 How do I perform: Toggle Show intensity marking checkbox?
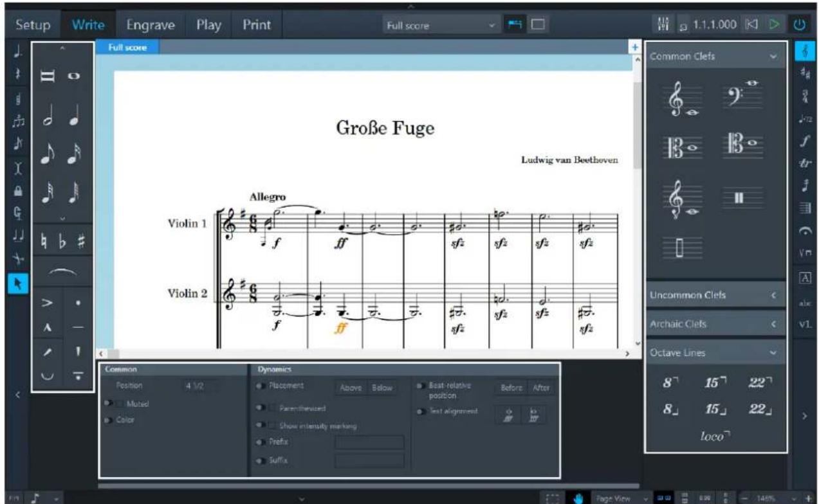click(x=273, y=426)
